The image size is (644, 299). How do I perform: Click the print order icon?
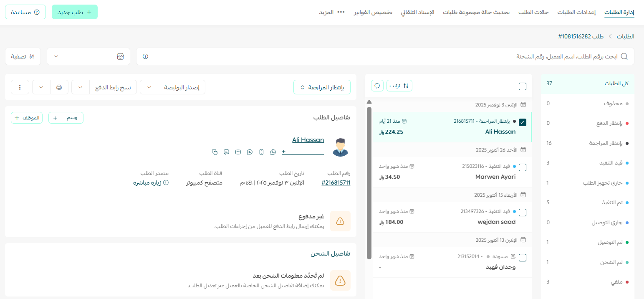pos(59,87)
